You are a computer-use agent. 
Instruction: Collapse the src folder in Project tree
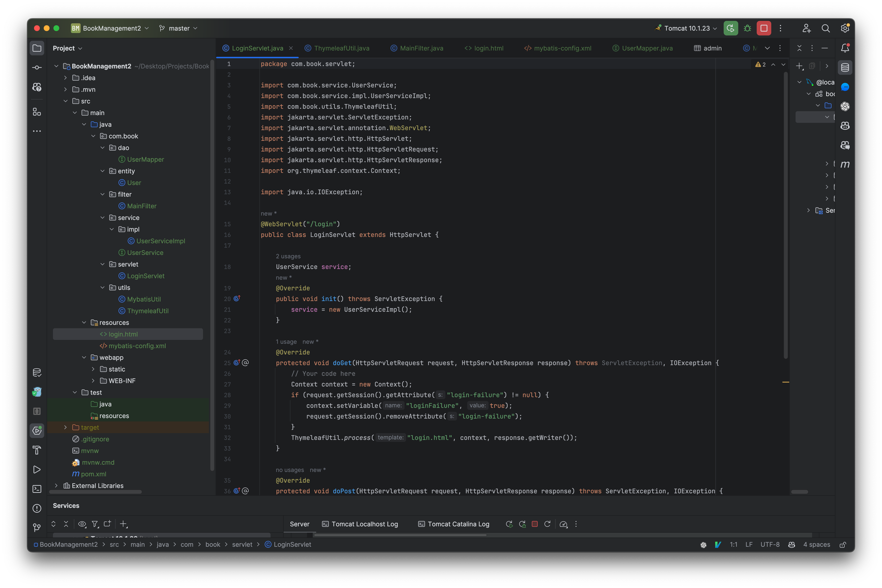tap(66, 101)
